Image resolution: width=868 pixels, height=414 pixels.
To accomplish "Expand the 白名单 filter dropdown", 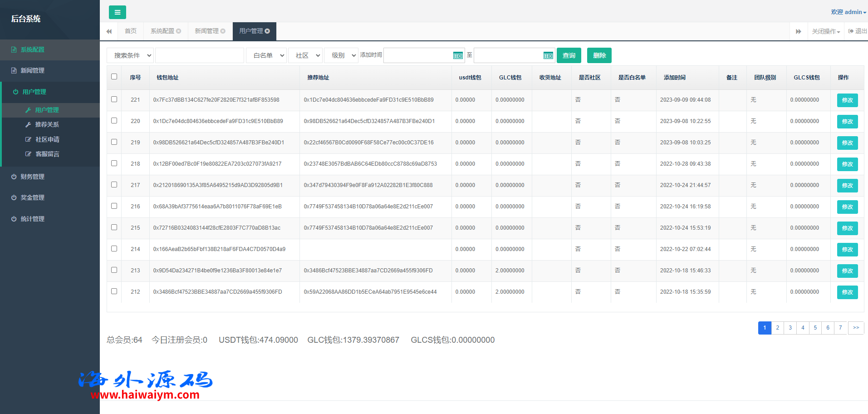I will pyautogui.click(x=266, y=55).
